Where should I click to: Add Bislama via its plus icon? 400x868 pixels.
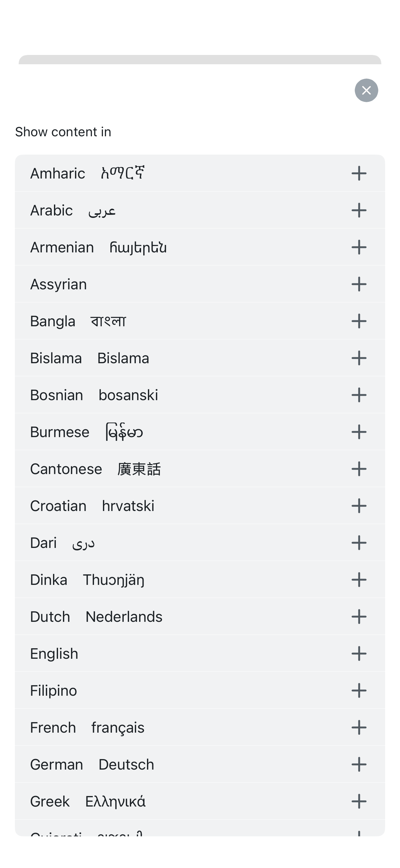(x=358, y=358)
